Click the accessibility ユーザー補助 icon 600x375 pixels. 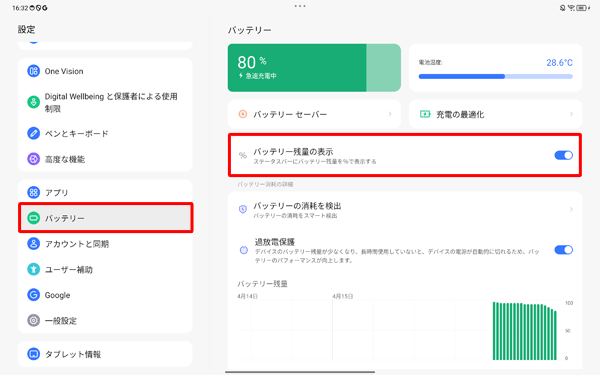(33, 269)
